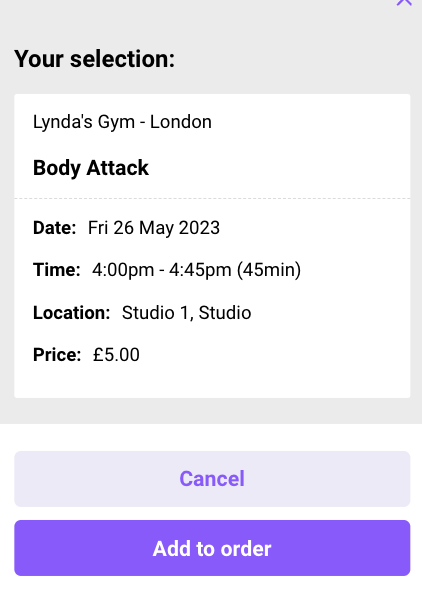Click the Your selection heading
Screen dimensions: 422x592
tap(95, 59)
